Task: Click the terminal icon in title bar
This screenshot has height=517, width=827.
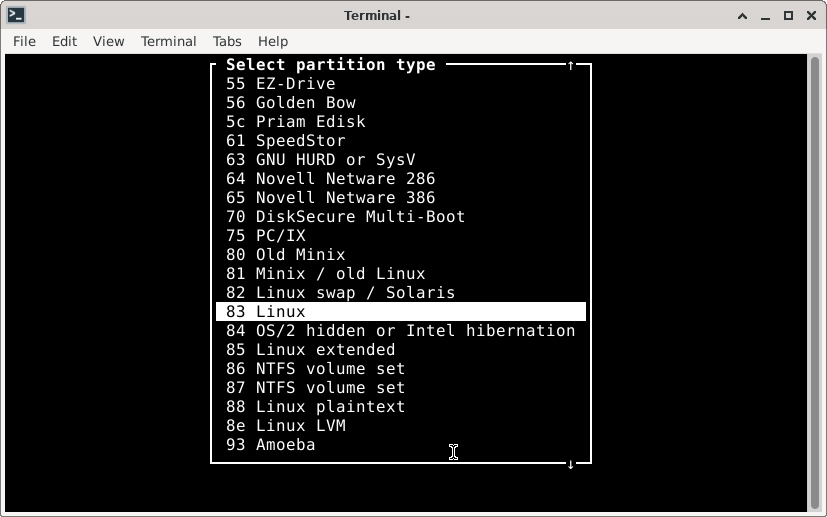Action: pyautogui.click(x=15, y=15)
